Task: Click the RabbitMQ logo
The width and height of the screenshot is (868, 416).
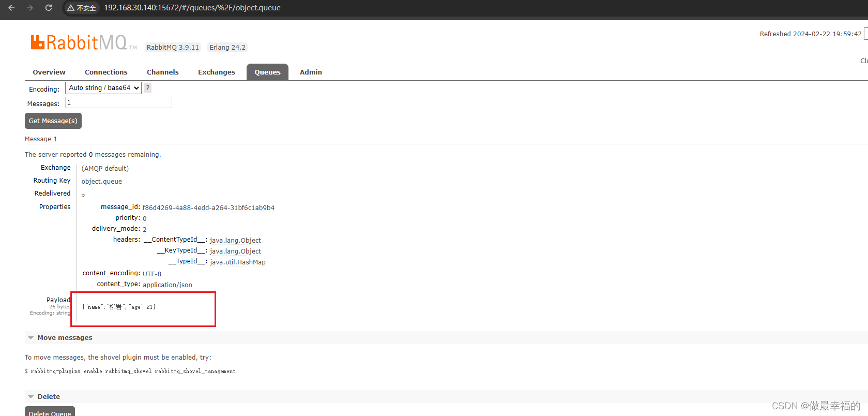Action: (x=83, y=42)
